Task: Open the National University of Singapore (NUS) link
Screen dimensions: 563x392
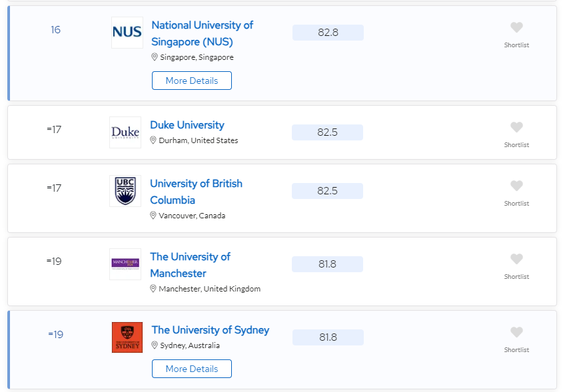Action: [202, 33]
